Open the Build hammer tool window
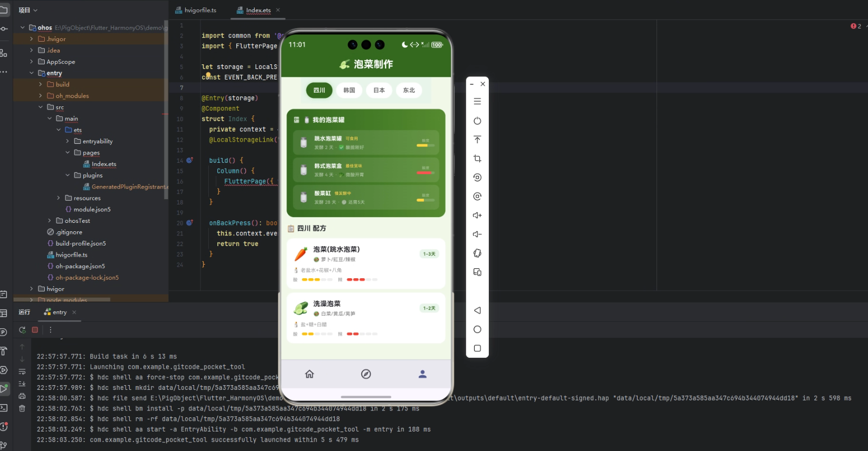The height and width of the screenshot is (451, 868). click(x=4, y=351)
